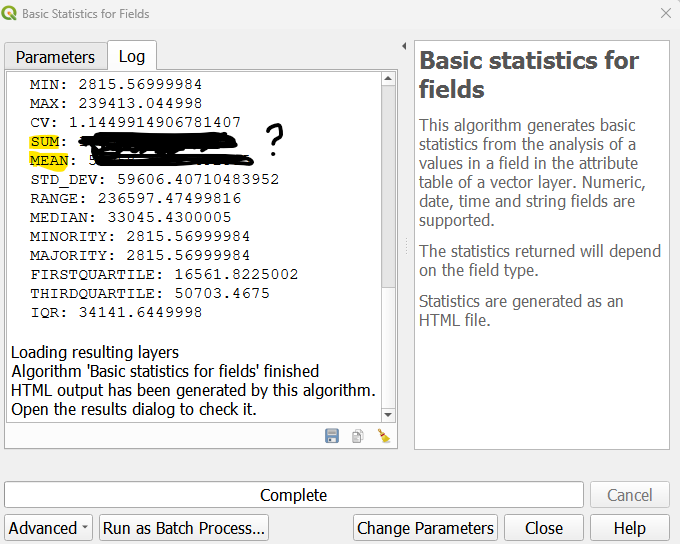Click the QGIS logo in title bar
This screenshot has width=680, height=544.
(x=12, y=14)
